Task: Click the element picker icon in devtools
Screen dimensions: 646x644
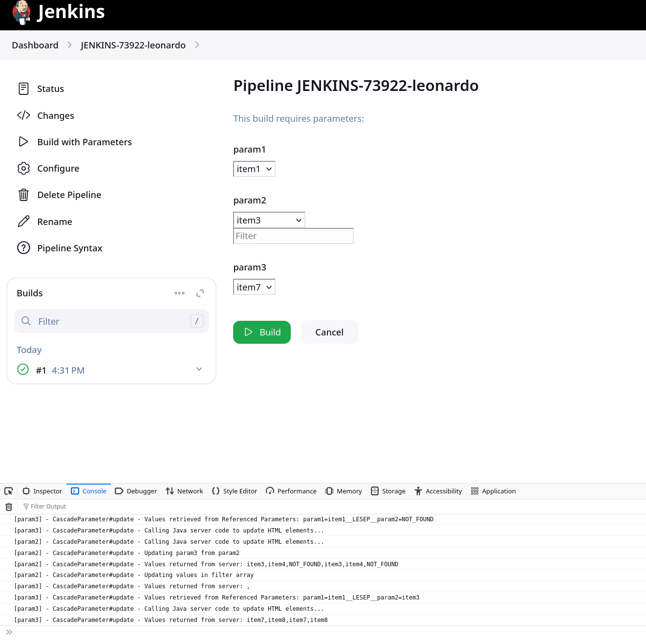Action: pos(9,491)
